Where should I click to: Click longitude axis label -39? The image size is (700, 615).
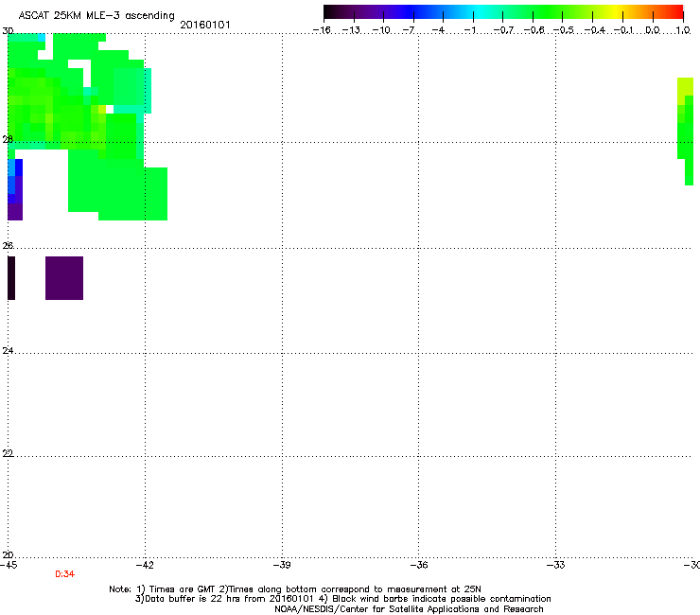click(x=282, y=565)
